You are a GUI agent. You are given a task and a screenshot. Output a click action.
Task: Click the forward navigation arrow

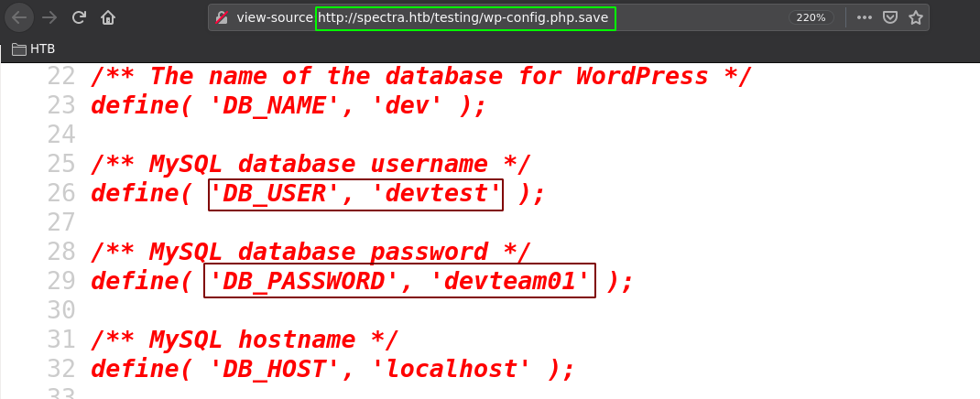pyautogui.click(x=49, y=17)
